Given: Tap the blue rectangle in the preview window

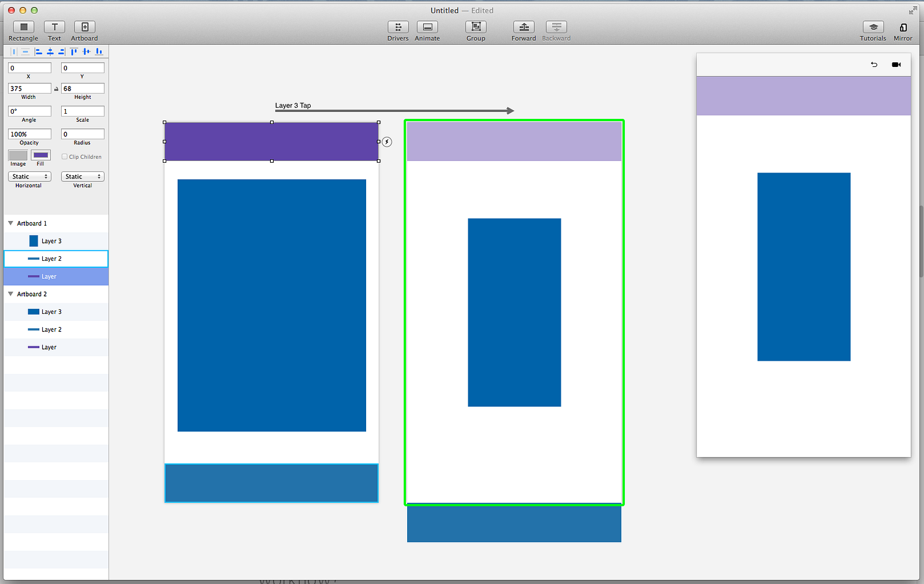Looking at the screenshot, I should click(804, 267).
